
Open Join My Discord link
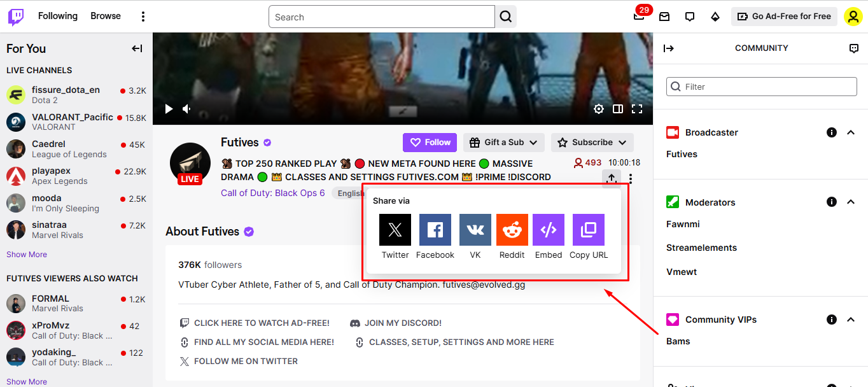point(396,323)
